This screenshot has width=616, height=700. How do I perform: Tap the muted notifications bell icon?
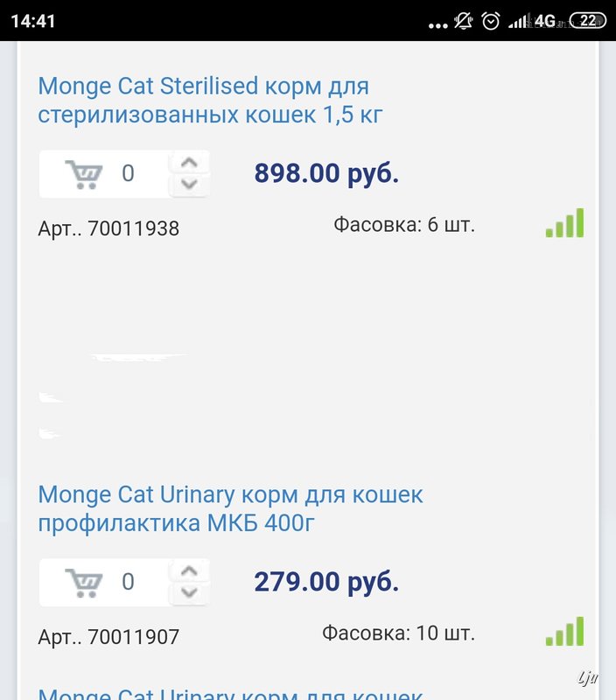(464, 20)
